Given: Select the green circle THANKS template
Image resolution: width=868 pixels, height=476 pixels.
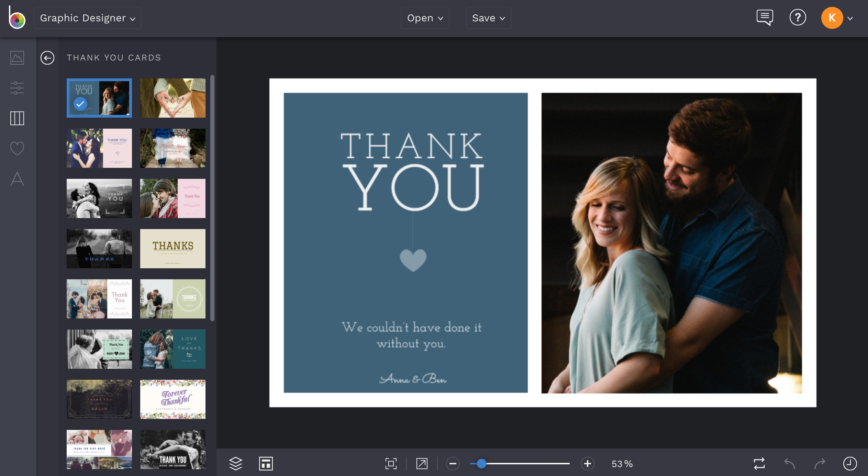Looking at the screenshot, I should 173,299.
